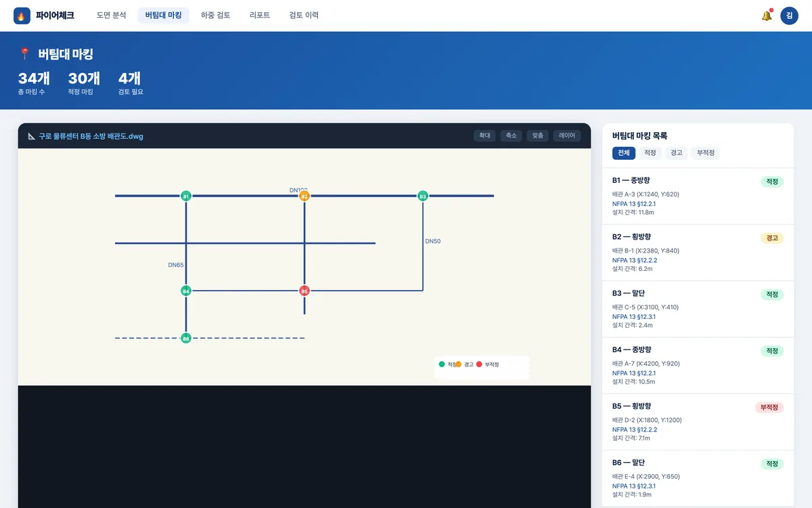Open NFPA 13 §12.3.1 link in B6 row
The image size is (812, 508).
pyautogui.click(x=634, y=486)
